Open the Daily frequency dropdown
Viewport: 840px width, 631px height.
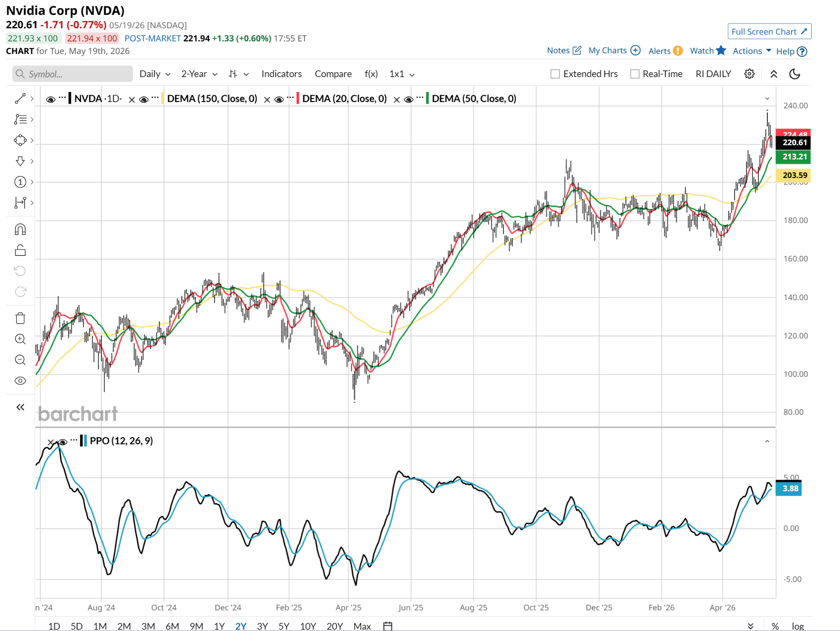click(x=155, y=74)
